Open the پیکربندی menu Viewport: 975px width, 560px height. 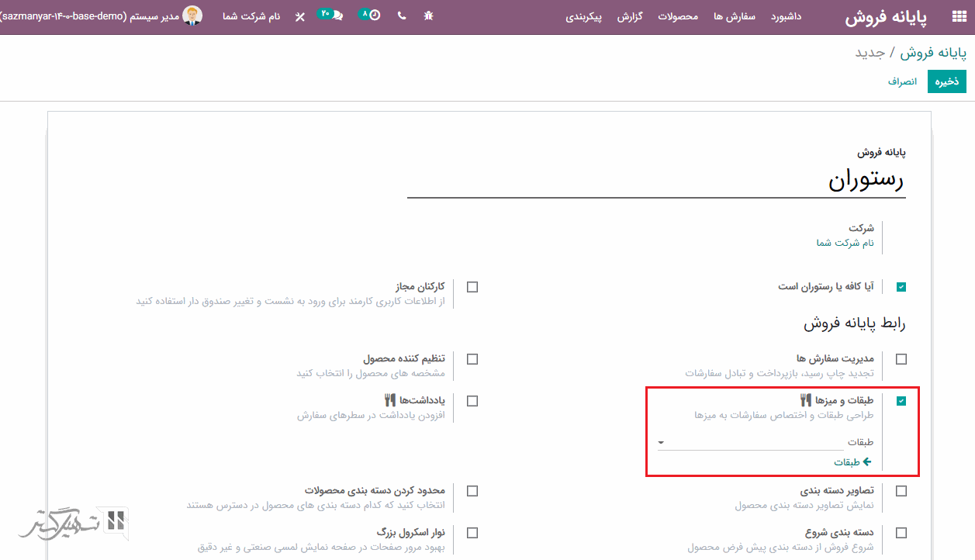click(584, 16)
